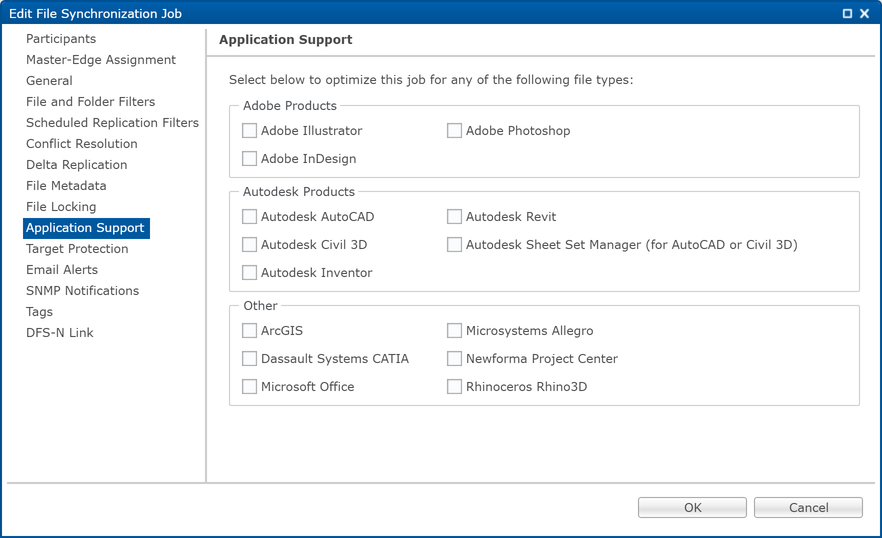Check the ArcGIS option

coord(249,331)
